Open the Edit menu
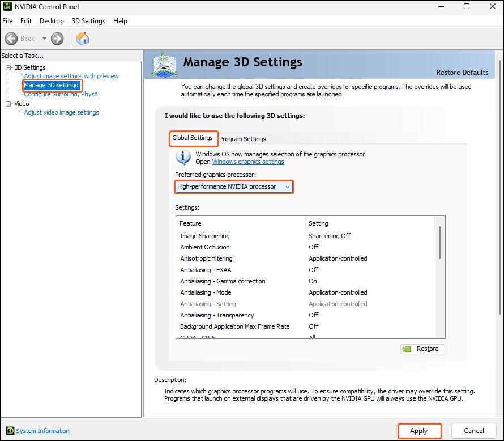 26,21
